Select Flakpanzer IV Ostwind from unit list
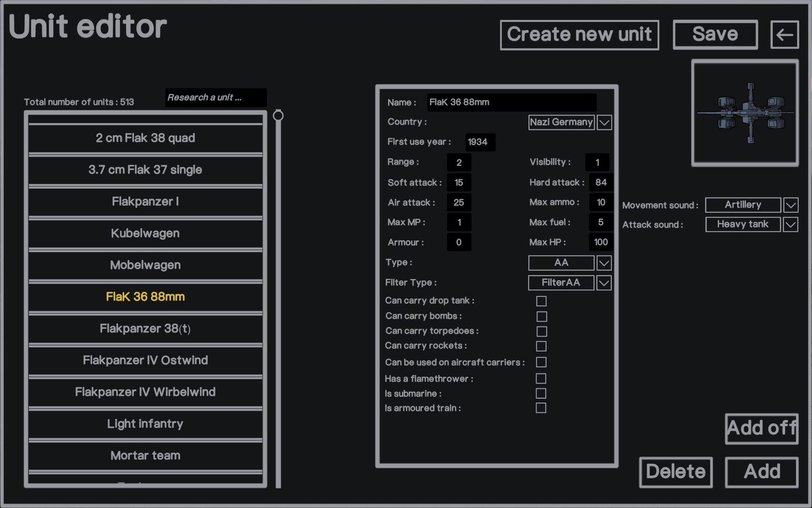This screenshot has height=508, width=812. click(145, 360)
